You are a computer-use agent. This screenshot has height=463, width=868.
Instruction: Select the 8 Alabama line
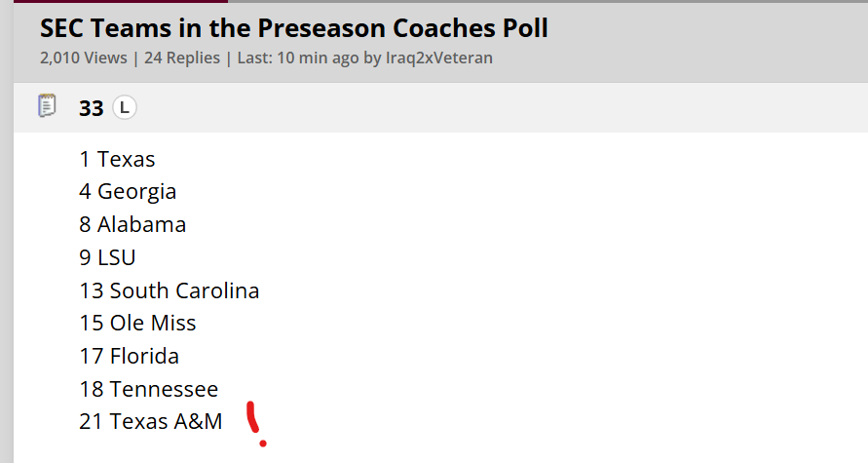click(132, 224)
